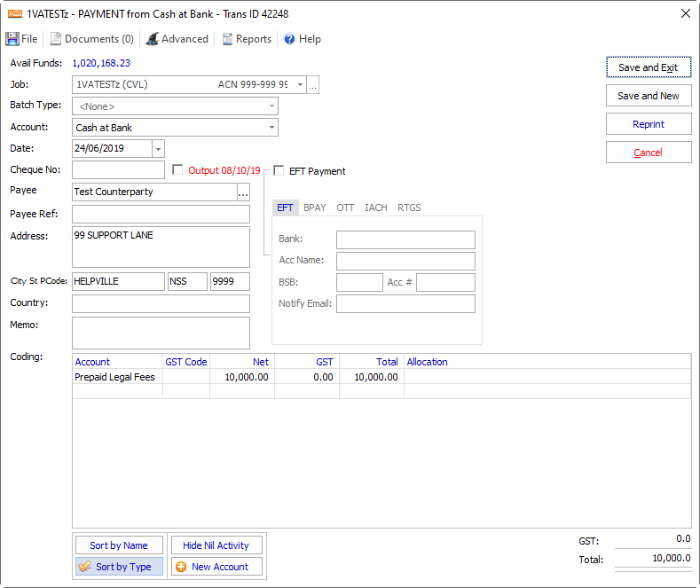700x588 pixels.
Task: Open the Documents (0) toolbar item
Action: point(91,39)
